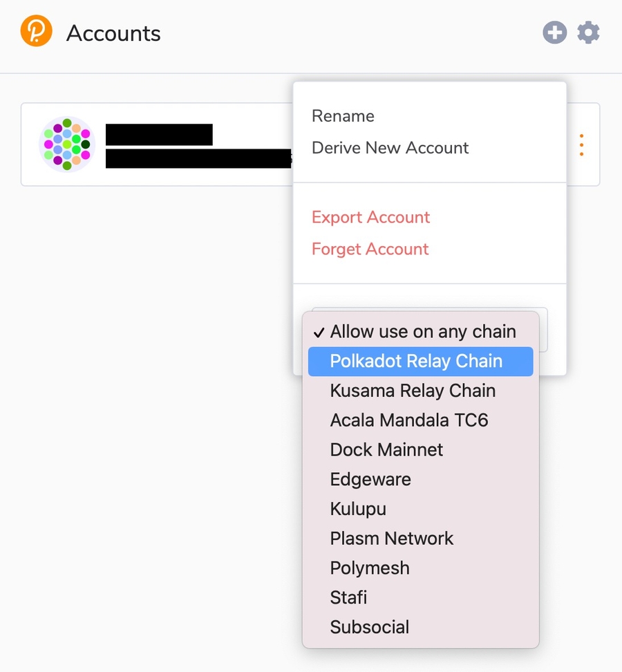Screen dimensions: 622x672
Task: Pick Kulupu from chain list
Action: [x=358, y=510]
